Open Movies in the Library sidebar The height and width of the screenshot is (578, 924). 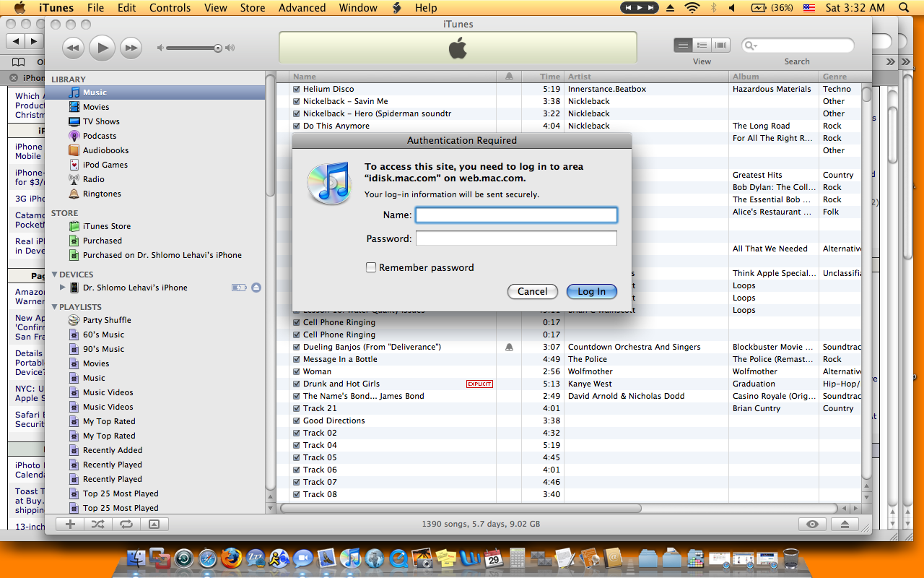click(155, 107)
